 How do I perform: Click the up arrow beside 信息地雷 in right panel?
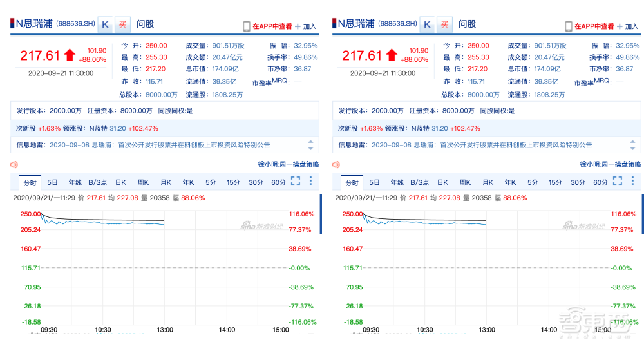pyautogui.click(x=632, y=142)
